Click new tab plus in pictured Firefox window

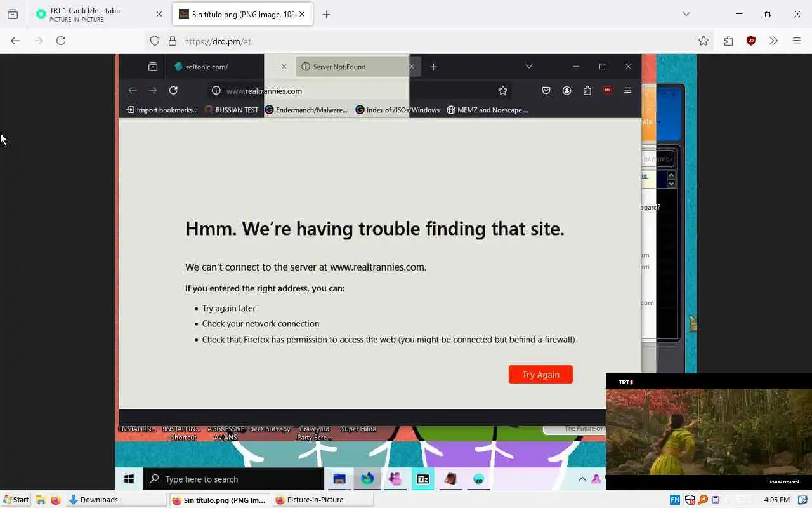(x=433, y=67)
